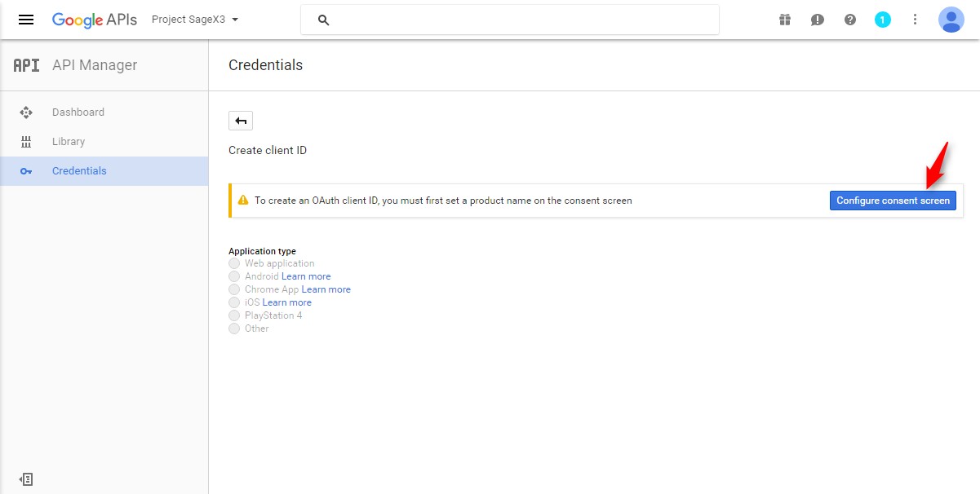This screenshot has width=980, height=494.
Task: Open Learn more link beside Android
Action: [x=306, y=276]
